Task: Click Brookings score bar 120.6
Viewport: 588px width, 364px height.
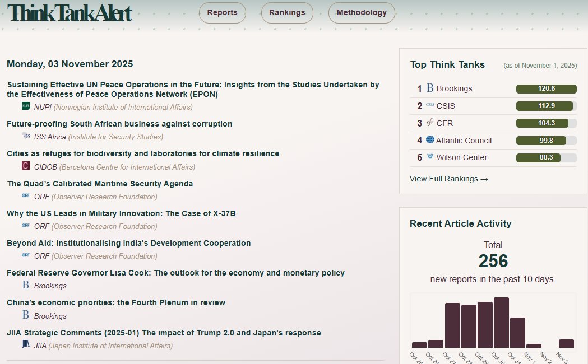Action: point(547,88)
